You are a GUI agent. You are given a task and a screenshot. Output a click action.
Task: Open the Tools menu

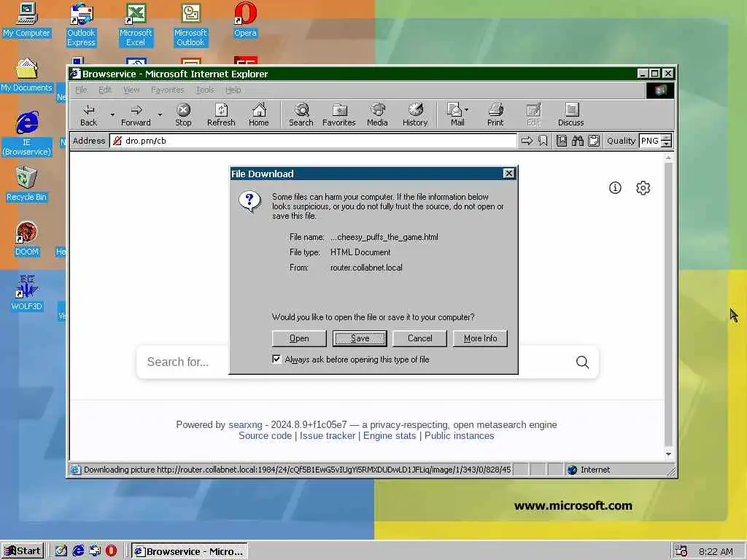(x=205, y=90)
